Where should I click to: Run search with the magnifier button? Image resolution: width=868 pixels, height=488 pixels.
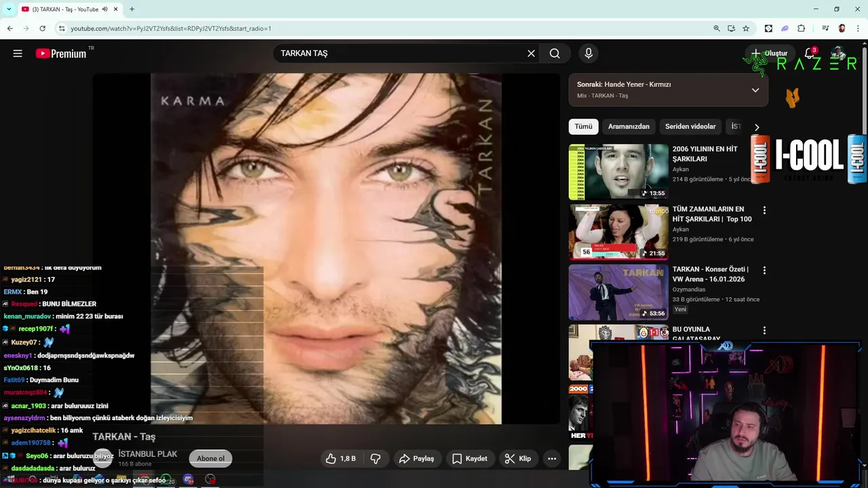pos(555,54)
